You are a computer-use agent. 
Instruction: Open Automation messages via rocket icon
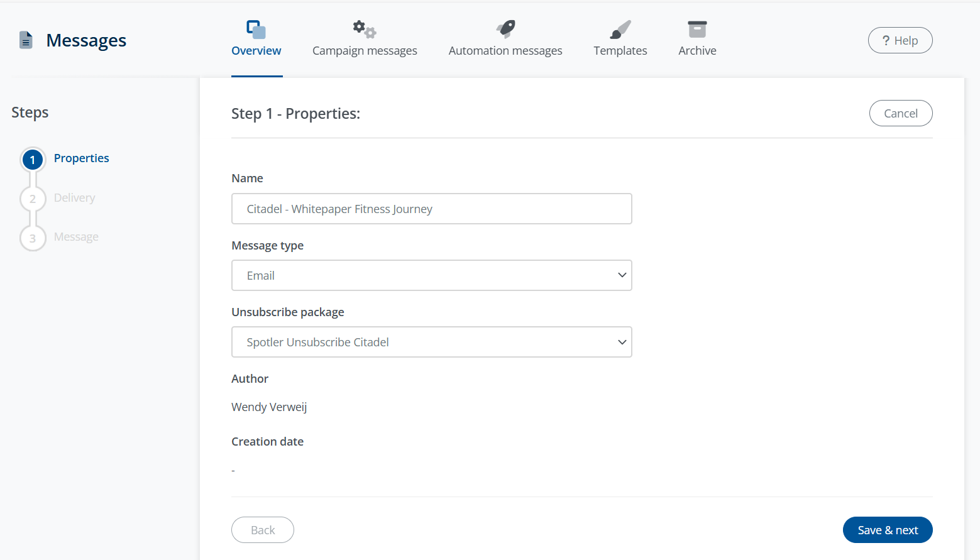[505, 30]
